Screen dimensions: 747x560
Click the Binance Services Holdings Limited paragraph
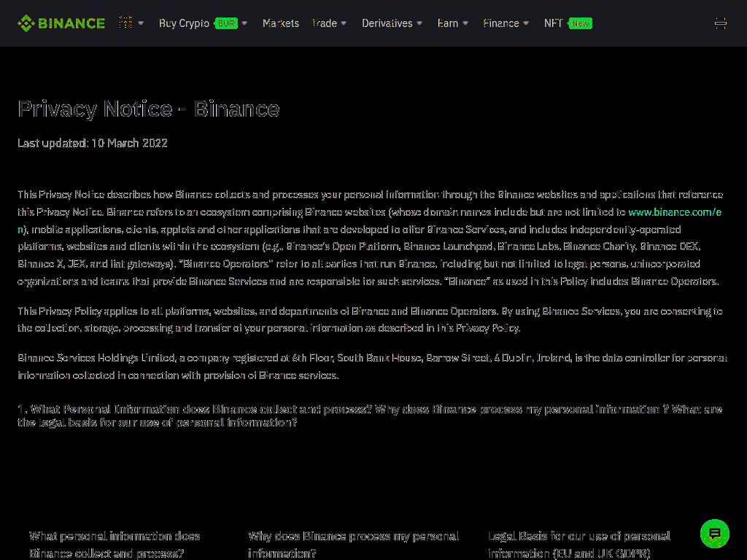point(373,367)
